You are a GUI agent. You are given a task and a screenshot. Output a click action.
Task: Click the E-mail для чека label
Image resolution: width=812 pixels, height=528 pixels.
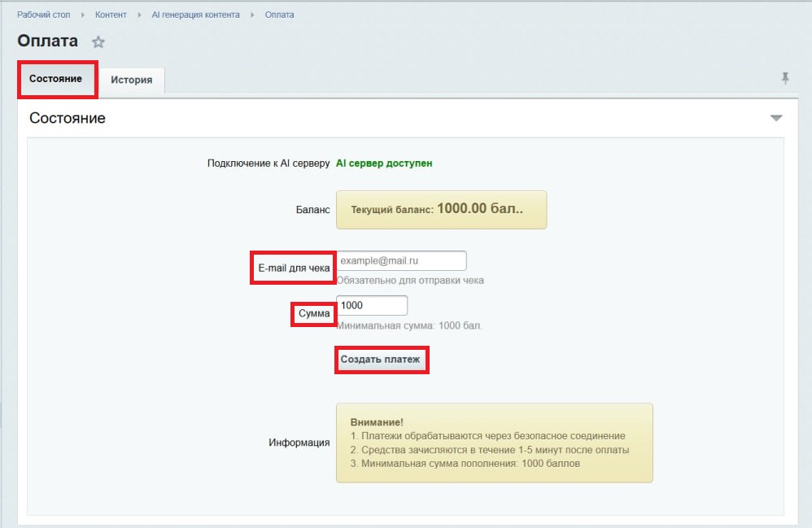(x=294, y=268)
